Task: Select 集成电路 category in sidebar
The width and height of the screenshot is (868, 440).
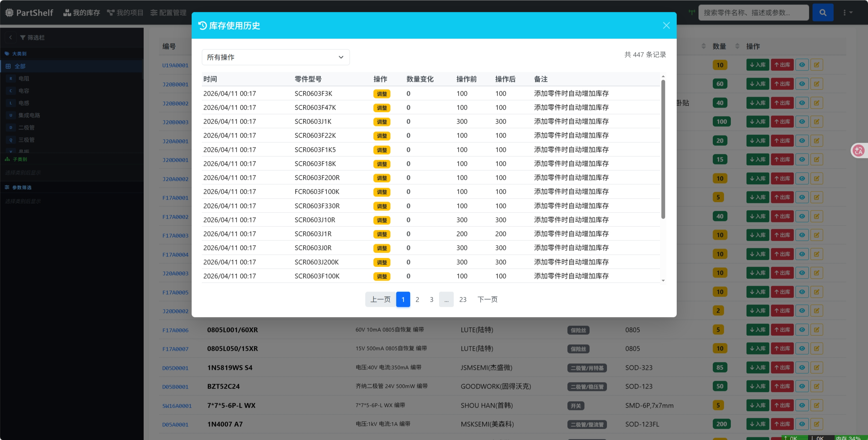Action: tap(71, 115)
